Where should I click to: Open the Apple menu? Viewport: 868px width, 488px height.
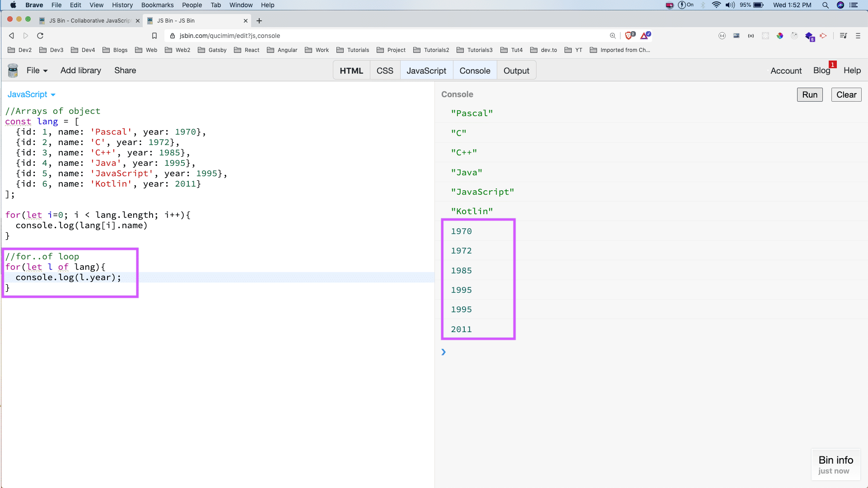click(x=13, y=5)
